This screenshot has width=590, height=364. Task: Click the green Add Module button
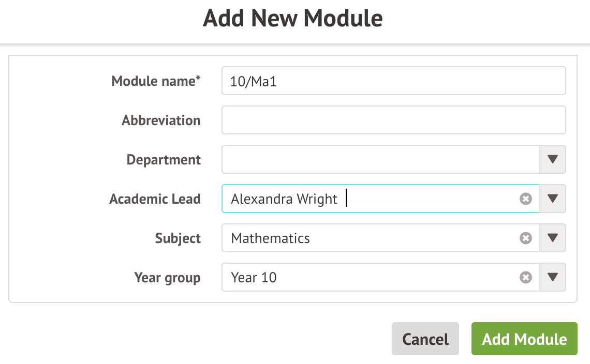pyautogui.click(x=524, y=339)
